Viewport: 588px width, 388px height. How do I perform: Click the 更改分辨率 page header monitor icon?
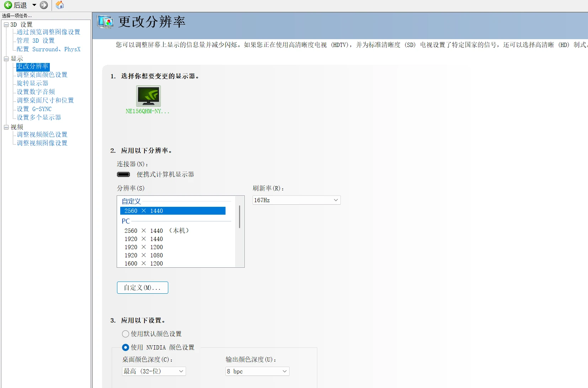click(106, 22)
